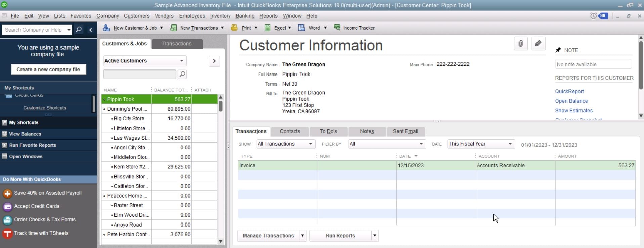Select the Big City Store job row

point(160,119)
